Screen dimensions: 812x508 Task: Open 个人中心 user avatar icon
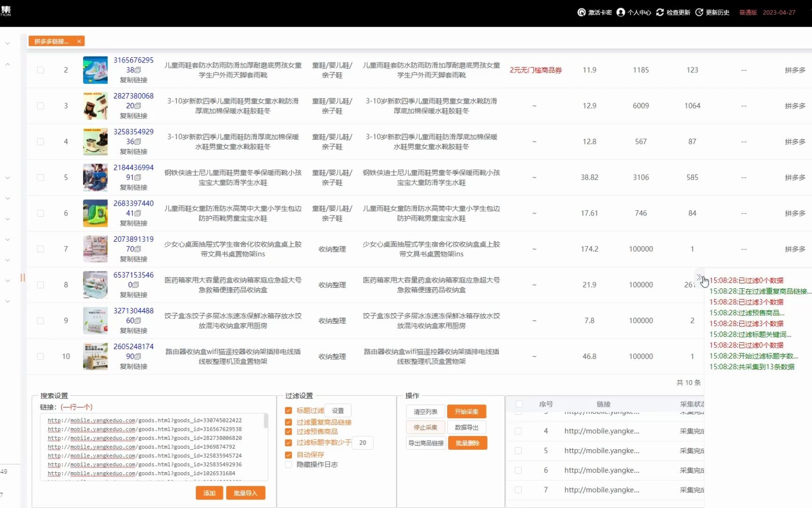pyautogui.click(x=621, y=12)
